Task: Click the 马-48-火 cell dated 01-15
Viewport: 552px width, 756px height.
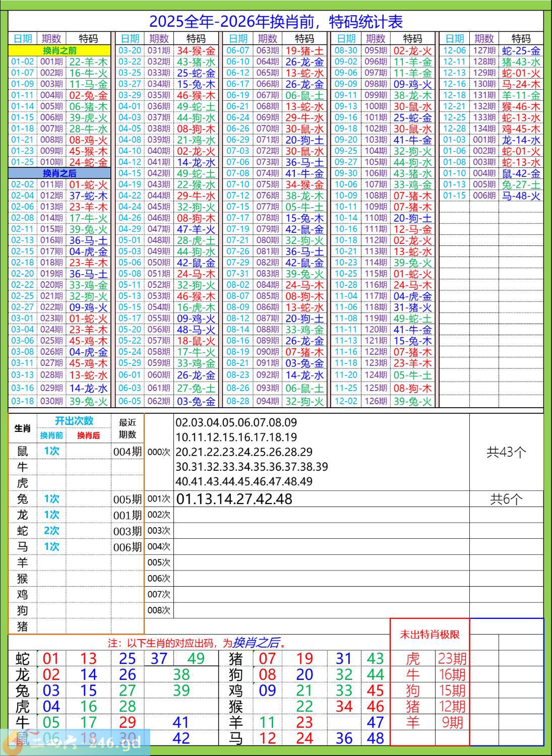Action: pyautogui.click(x=521, y=196)
